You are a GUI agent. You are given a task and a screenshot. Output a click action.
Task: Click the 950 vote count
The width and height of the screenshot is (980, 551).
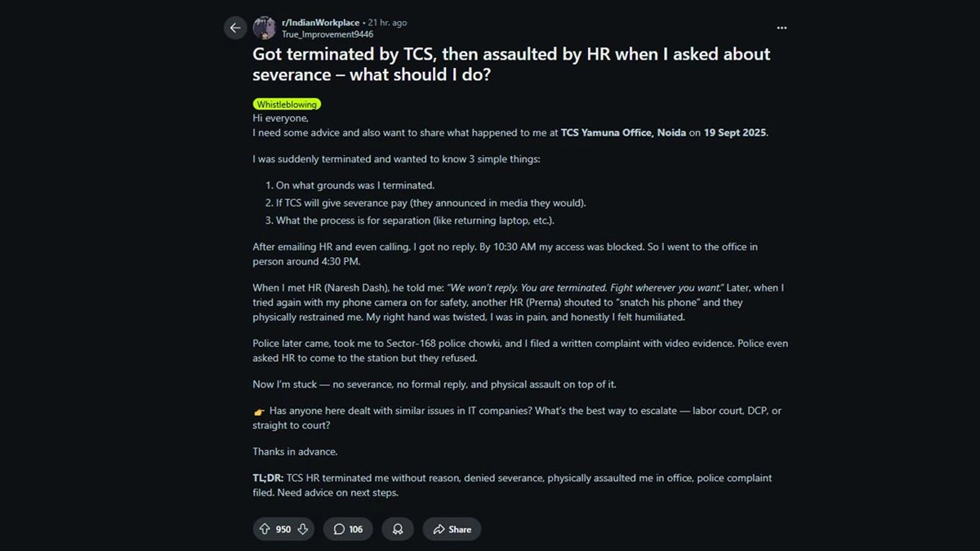pos(283,529)
